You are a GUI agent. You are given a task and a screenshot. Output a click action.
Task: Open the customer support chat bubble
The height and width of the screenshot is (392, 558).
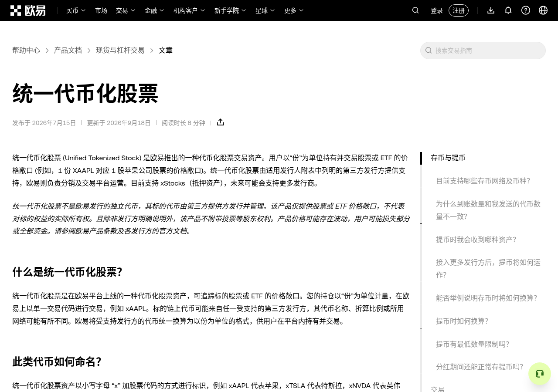point(540,374)
